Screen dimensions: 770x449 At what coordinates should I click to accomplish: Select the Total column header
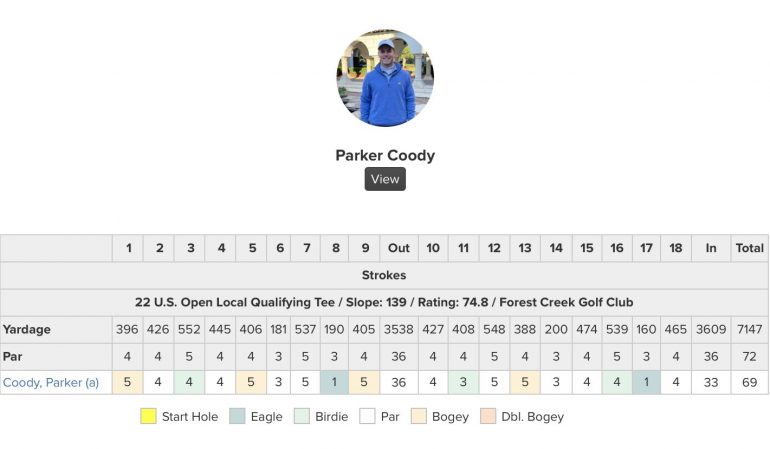[x=749, y=248]
